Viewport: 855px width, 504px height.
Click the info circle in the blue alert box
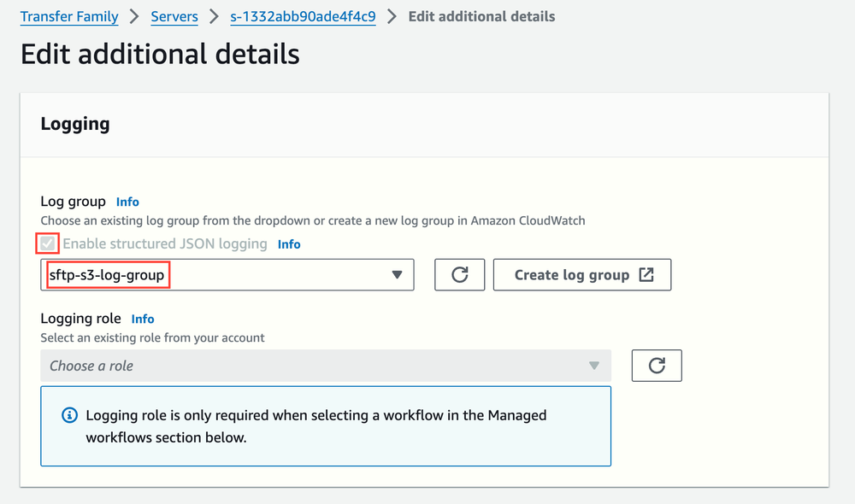pos(69,415)
